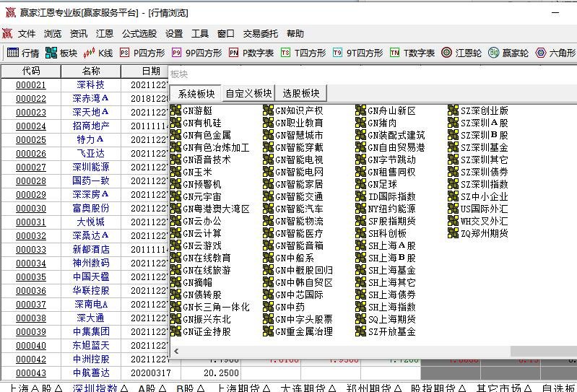Screen dimensions: 577x392
Task: Click the 六角形 tool icon
Action: 555,53
